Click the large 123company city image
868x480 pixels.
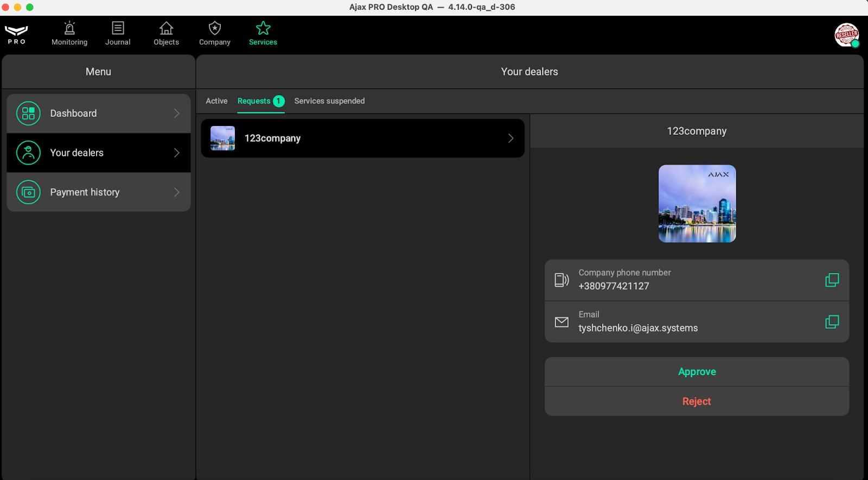pyautogui.click(x=697, y=204)
